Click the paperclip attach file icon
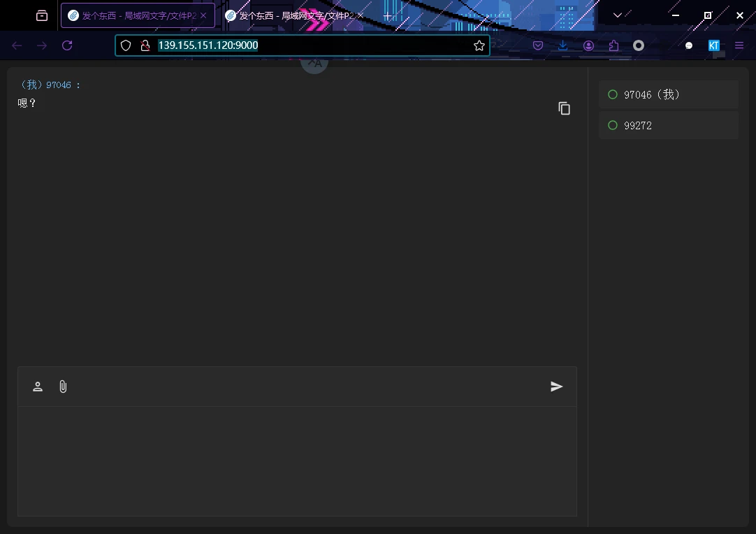Screen dimensions: 756x534 [63, 387]
